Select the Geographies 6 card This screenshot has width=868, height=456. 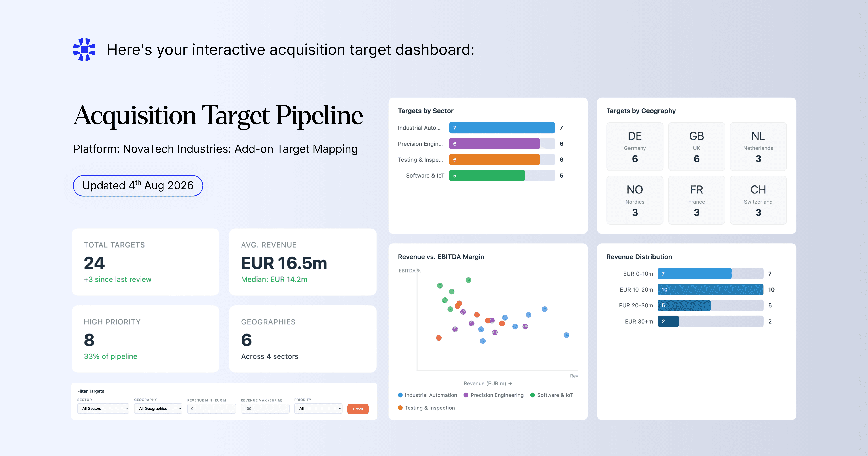(x=303, y=339)
